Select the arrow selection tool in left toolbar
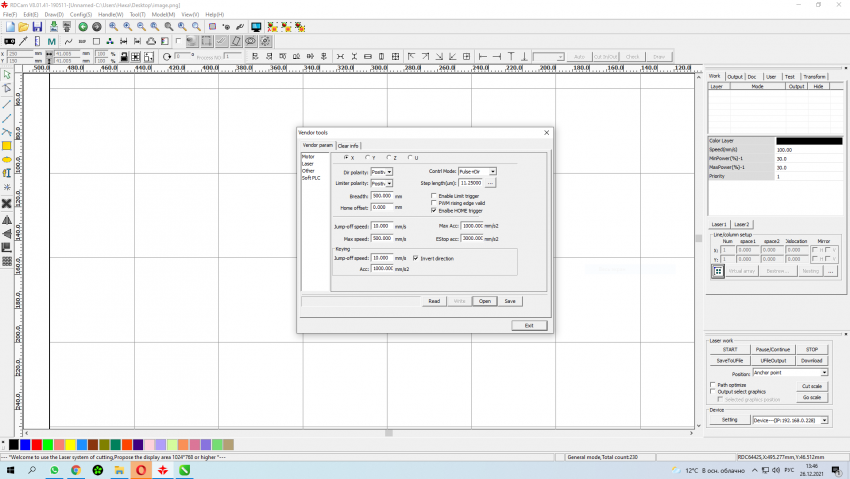Image resolution: width=850 pixels, height=479 pixels. pos(7,75)
